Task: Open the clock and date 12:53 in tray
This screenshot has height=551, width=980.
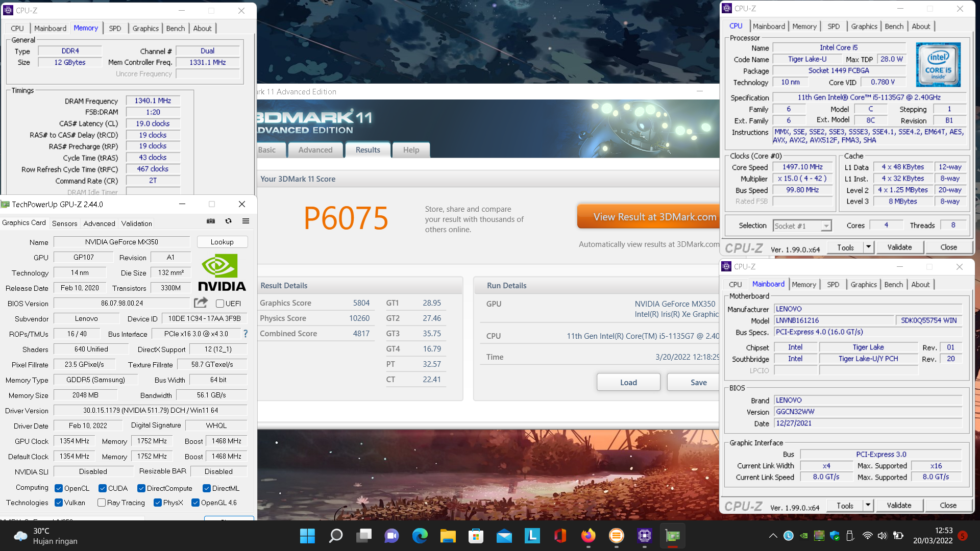Action: (933, 536)
